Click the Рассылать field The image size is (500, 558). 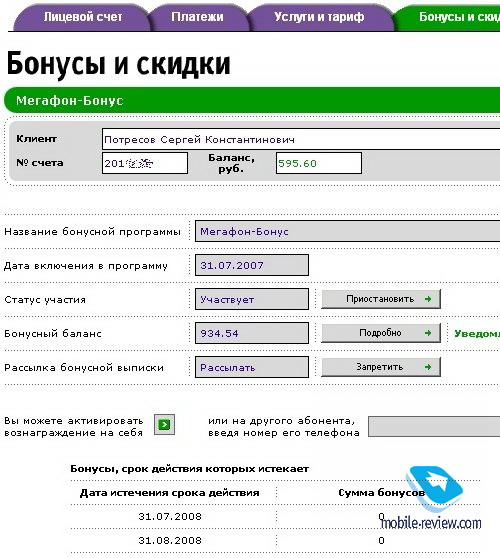coord(252,367)
